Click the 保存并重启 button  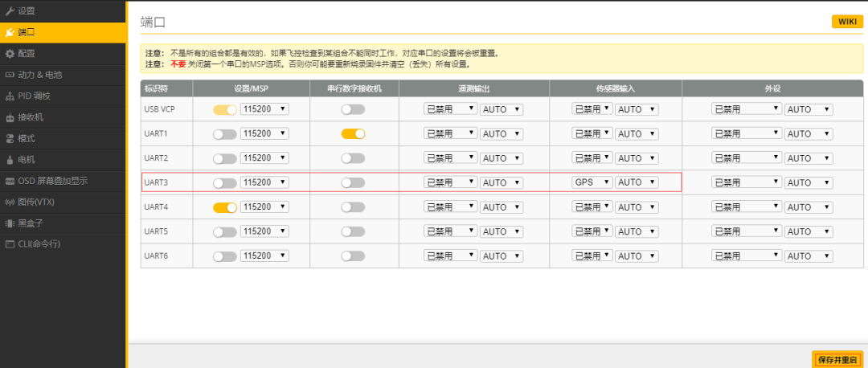837,359
